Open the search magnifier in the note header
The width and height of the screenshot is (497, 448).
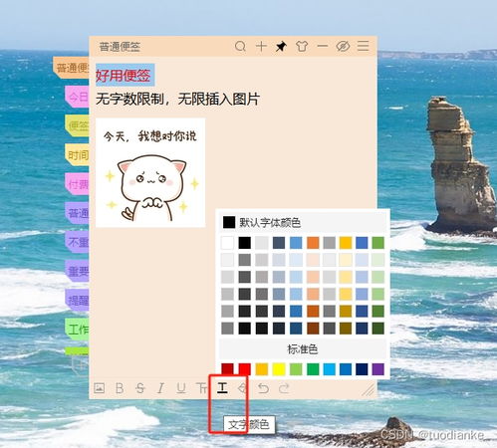pyautogui.click(x=240, y=46)
